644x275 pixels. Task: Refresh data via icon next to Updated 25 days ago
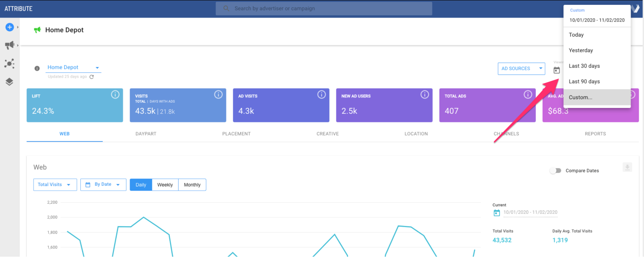click(x=92, y=76)
